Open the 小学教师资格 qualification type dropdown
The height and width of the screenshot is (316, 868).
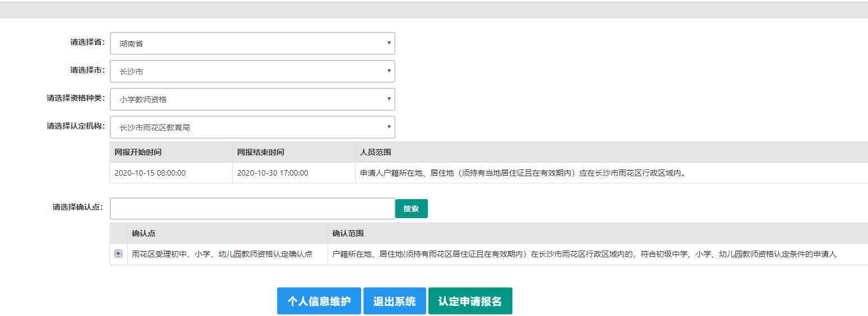(252, 100)
